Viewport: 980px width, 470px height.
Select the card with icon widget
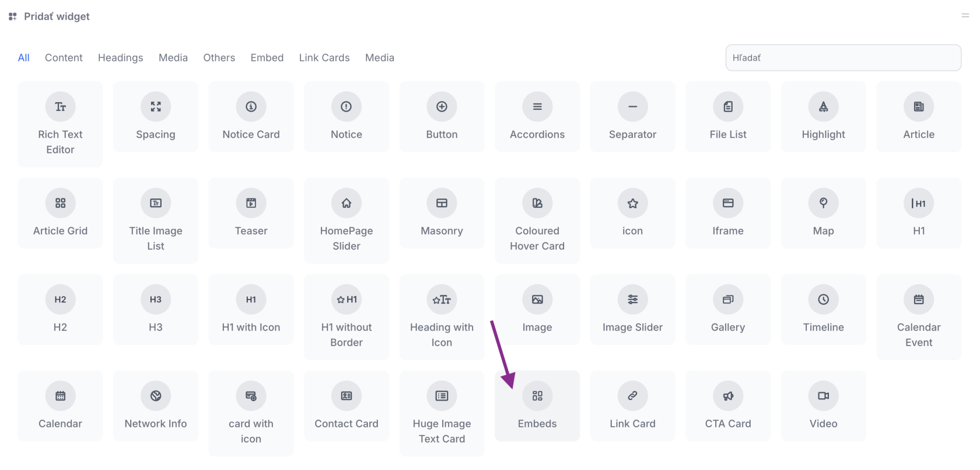[x=251, y=413]
